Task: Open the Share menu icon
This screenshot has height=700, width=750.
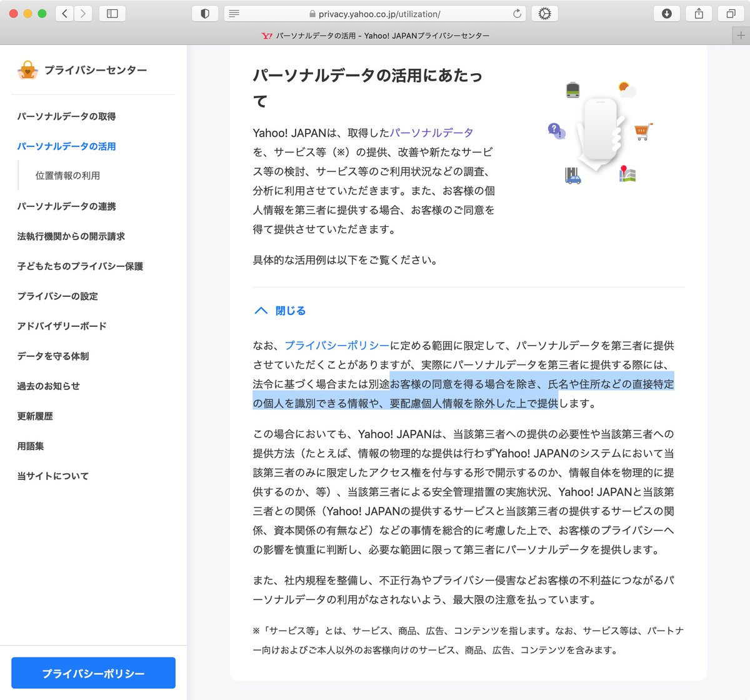Action: pyautogui.click(x=699, y=13)
